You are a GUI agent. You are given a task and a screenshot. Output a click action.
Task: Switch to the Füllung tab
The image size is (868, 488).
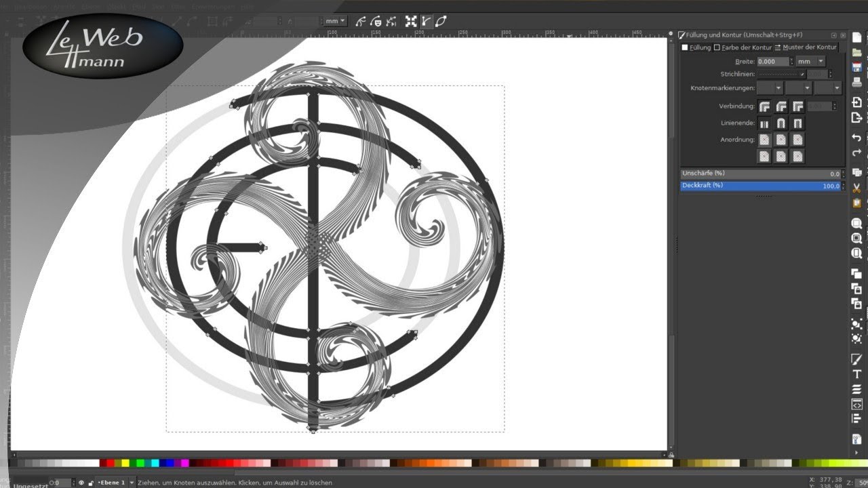pyautogui.click(x=696, y=47)
